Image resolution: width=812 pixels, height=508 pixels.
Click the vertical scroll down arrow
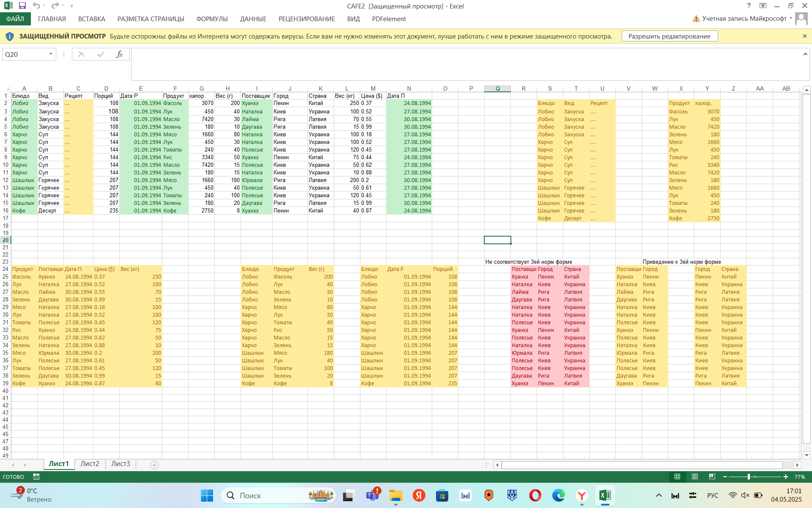click(x=807, y=456)
